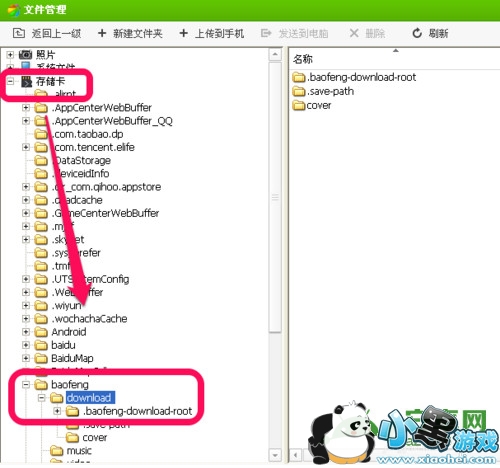Collapse the baofeng folder node
Image resolution: width=500 pixels, height=468 pixels.
click(x=26, y=385)
